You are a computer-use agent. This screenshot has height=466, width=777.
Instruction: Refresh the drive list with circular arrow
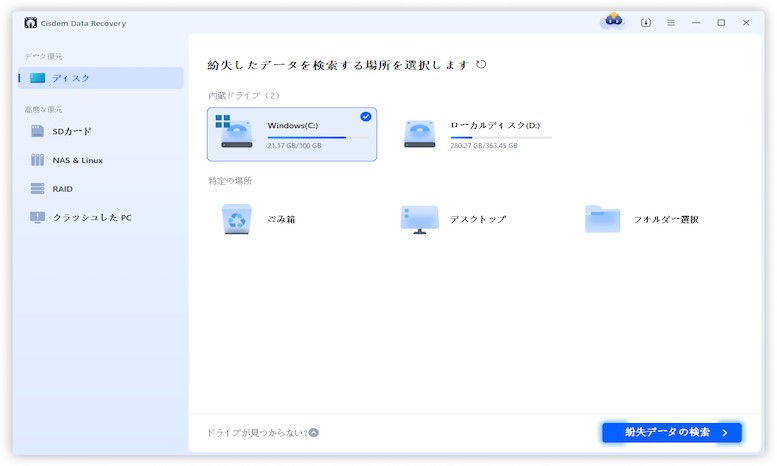click(481, 64)
